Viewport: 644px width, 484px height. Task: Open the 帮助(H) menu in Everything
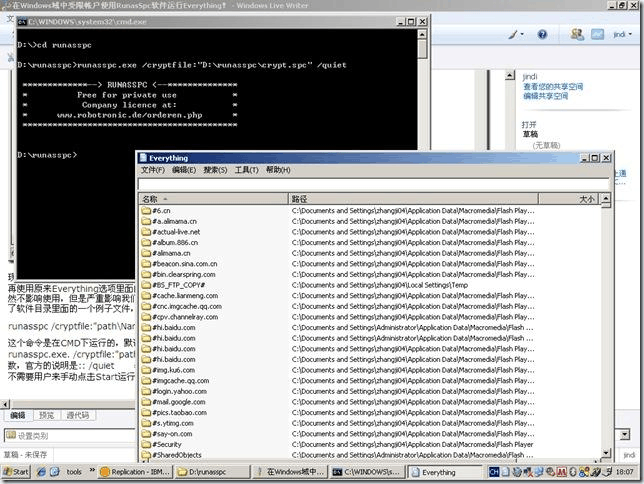[278, 170]
